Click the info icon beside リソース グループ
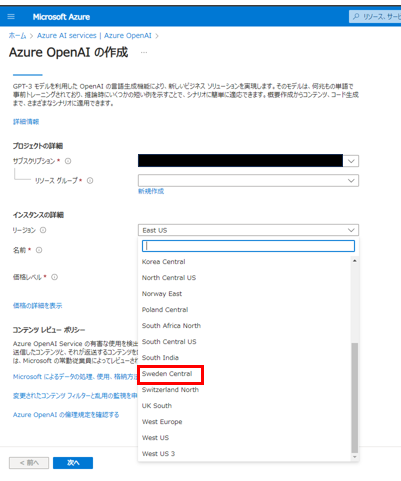401x481 pixels. (90, 181)
